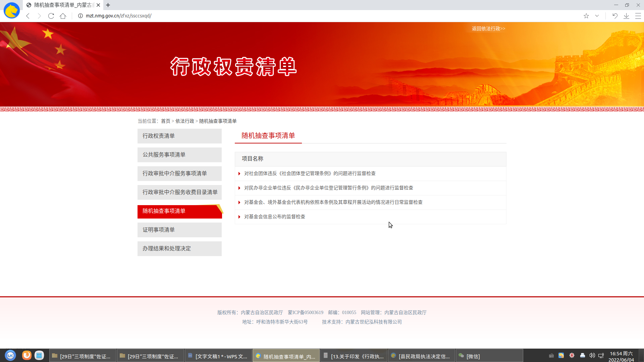
Task: Click 返回依法行政 link in banner
Action: pyautogui.click(x=488, y=28)
